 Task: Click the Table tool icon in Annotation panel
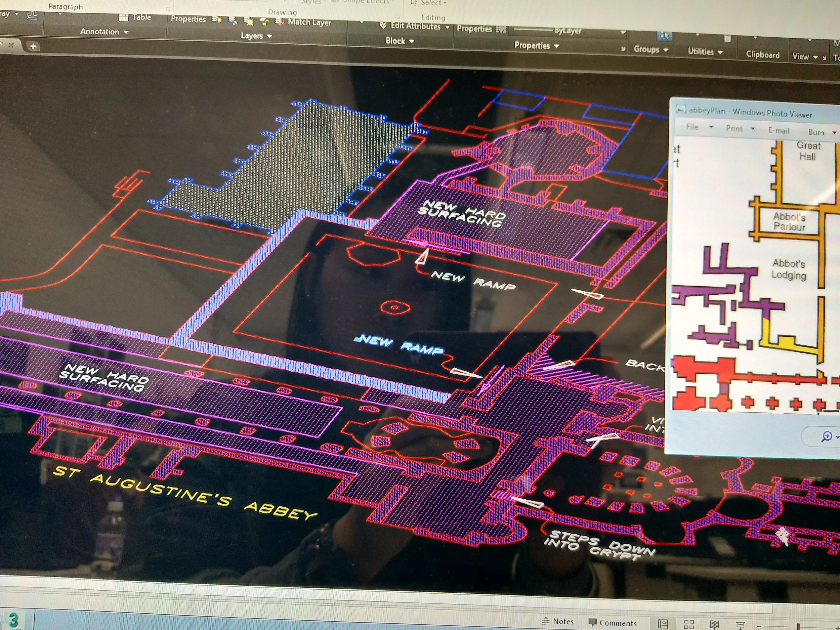[x=124, y=17]
